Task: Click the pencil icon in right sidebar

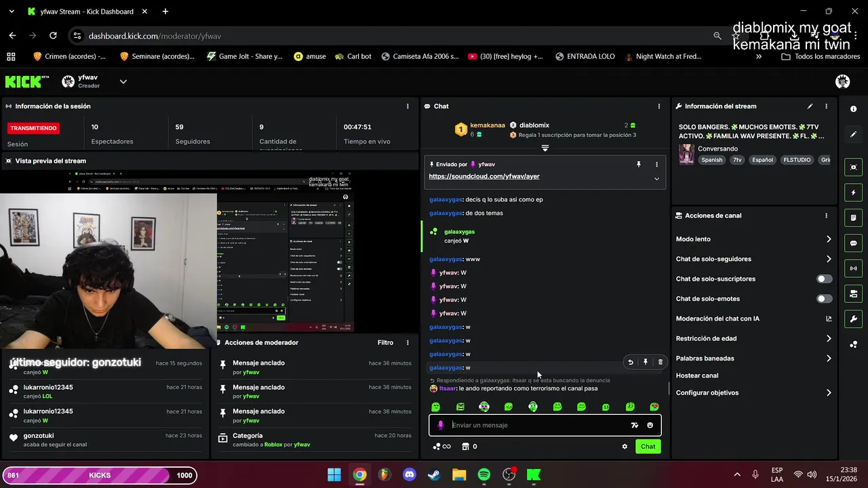Action: (853, 134)
